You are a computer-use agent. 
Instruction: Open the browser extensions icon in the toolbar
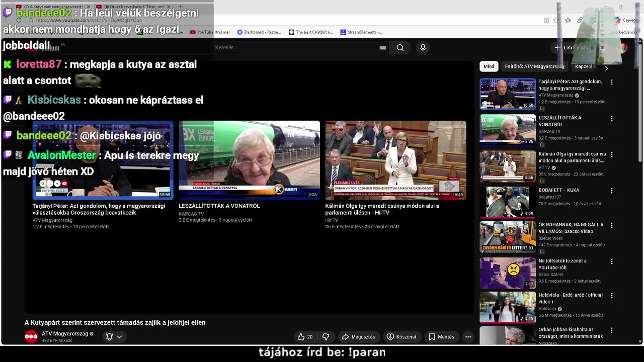(x=546, y=20)
